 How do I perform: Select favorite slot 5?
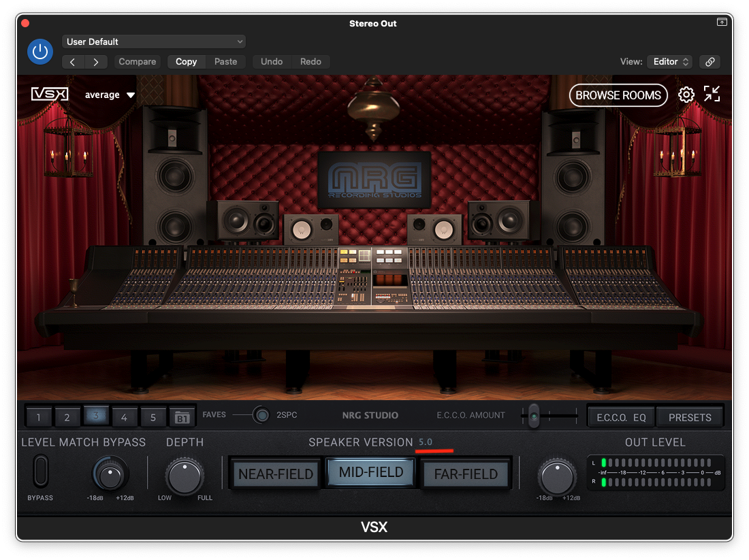pyautogui.click(x=153, y=417)
